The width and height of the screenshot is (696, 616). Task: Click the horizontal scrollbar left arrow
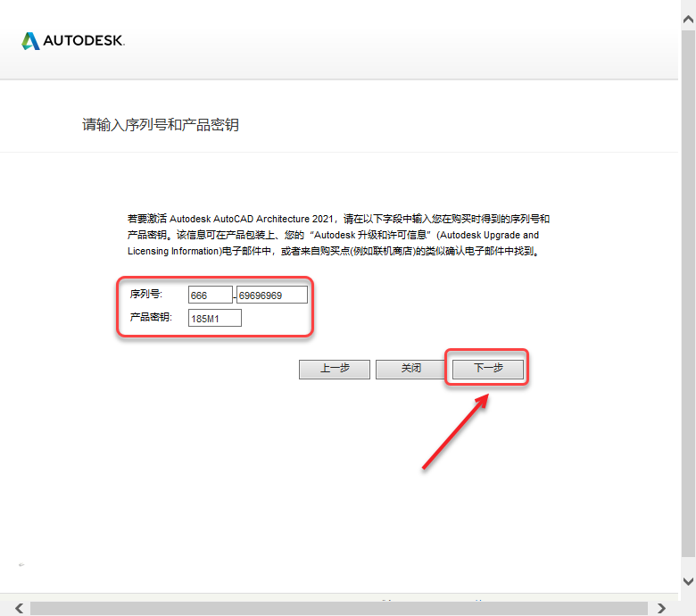coord(19,608)
